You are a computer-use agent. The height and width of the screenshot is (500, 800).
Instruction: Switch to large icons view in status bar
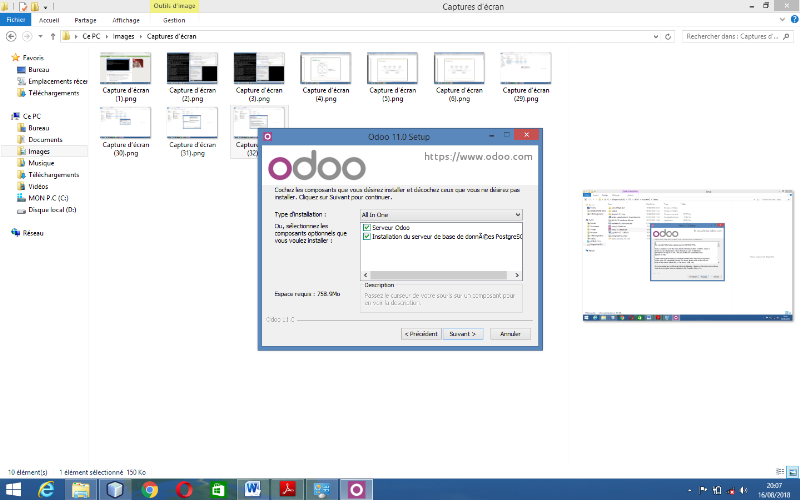pos(792,472)
